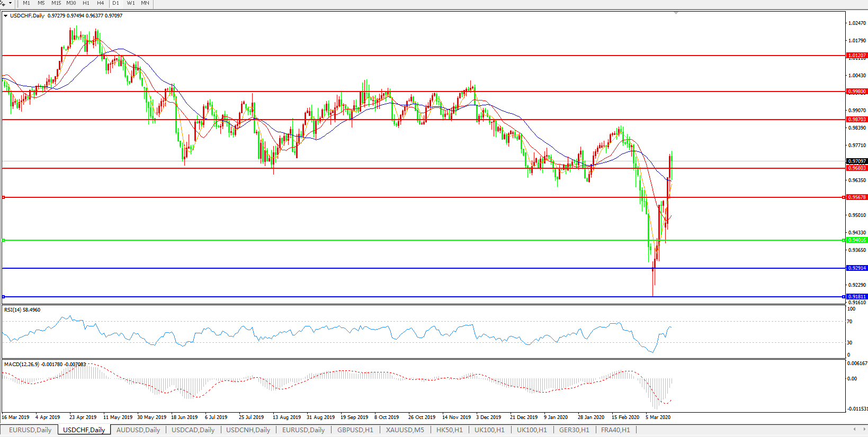Click the red 1.01207 price label
The image size is (868, 437).
[x=856, y=56]
